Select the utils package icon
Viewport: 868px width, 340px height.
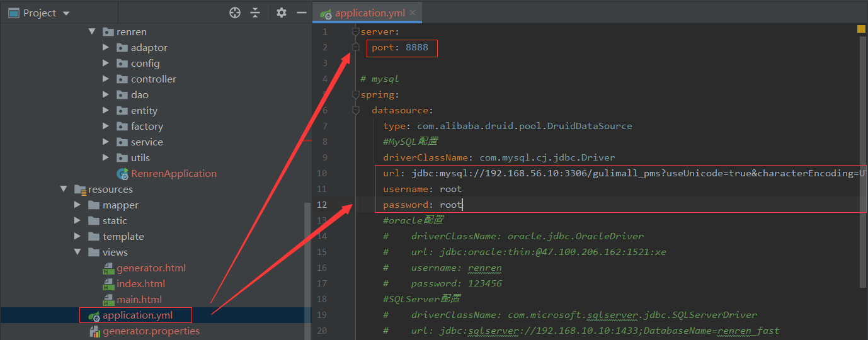click(122, 157)
